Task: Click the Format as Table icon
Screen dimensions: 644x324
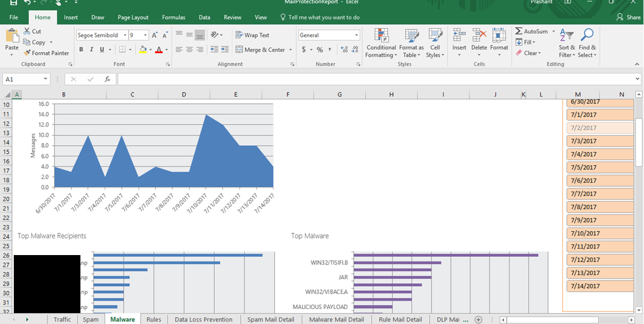Action: pyautogui.click(x=411, y=36)
